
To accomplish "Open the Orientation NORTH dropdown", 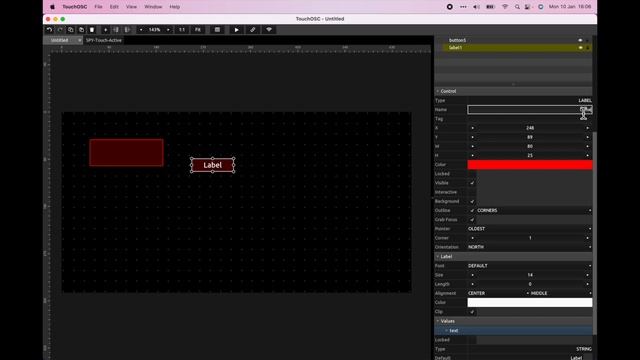I will 530,247.
